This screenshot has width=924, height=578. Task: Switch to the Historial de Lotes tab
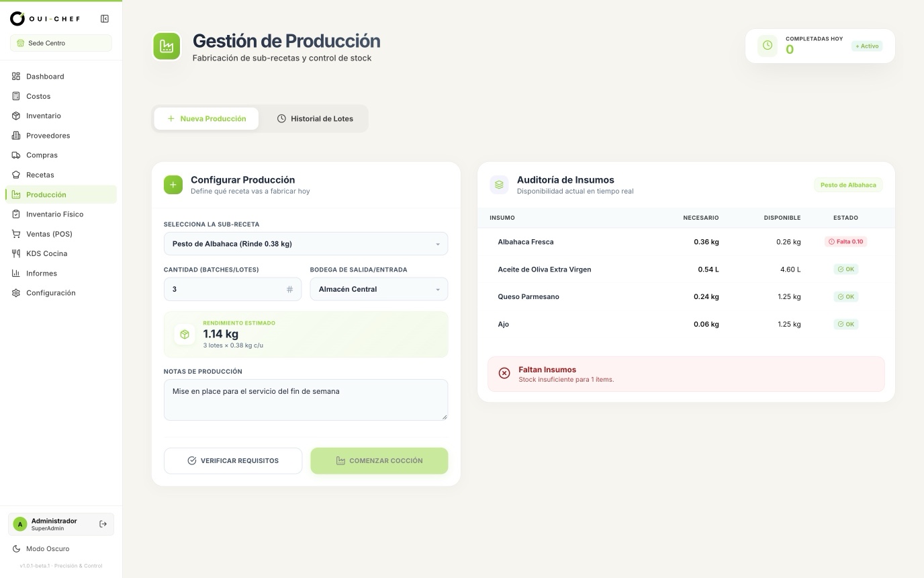315,118
